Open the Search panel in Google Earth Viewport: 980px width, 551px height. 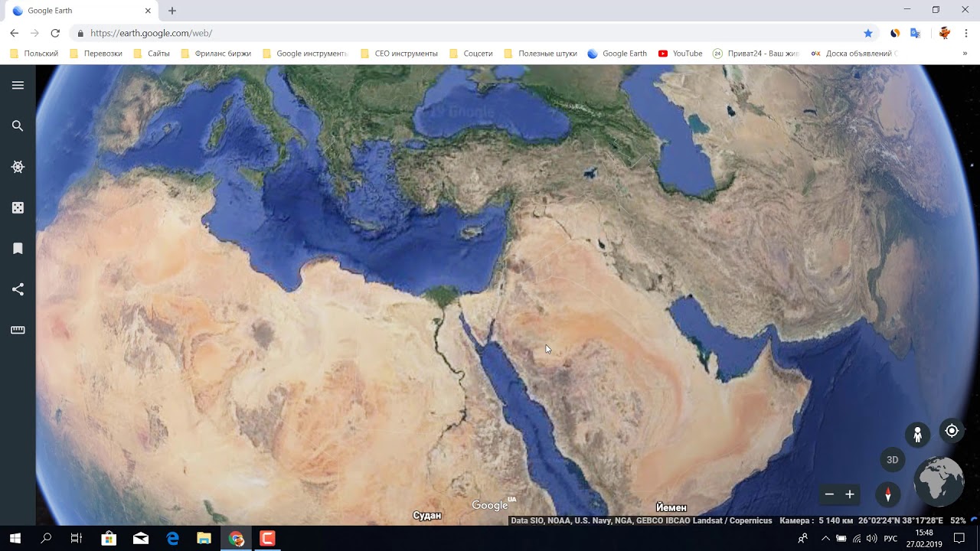click(18, 126)
